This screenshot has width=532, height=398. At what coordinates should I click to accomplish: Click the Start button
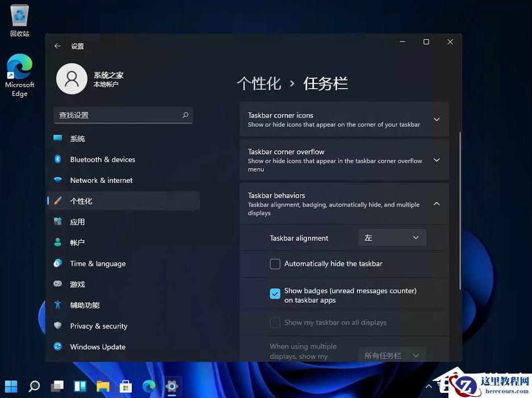tap(11, 386)
